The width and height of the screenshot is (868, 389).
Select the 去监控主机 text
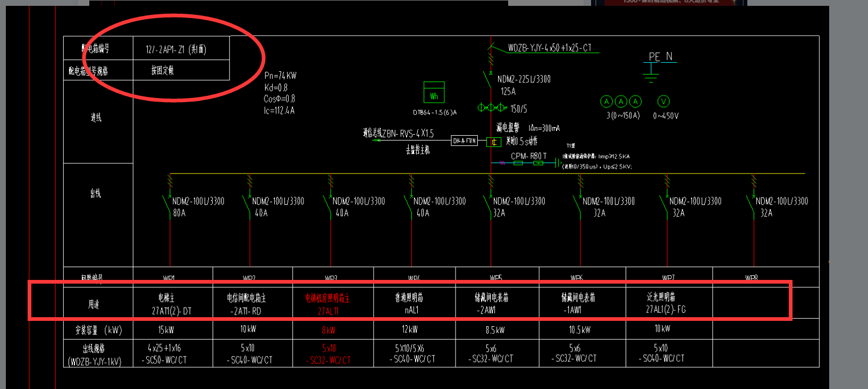(418, 150)
